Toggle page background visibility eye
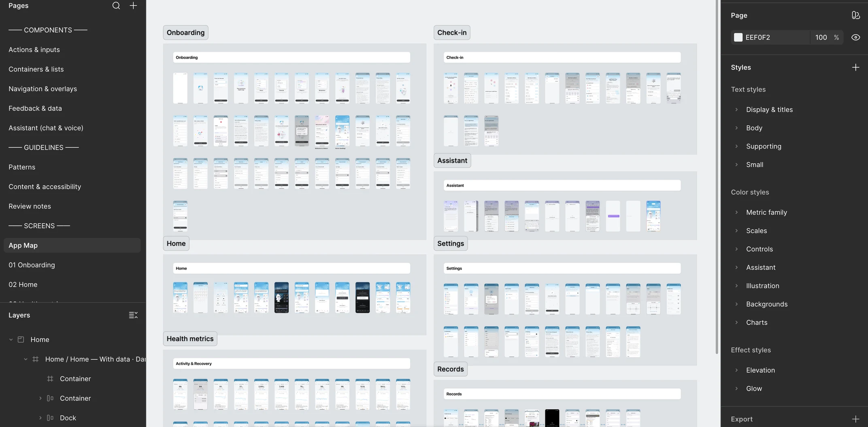This screenshot has height=427, width=868. coord(855,37)
